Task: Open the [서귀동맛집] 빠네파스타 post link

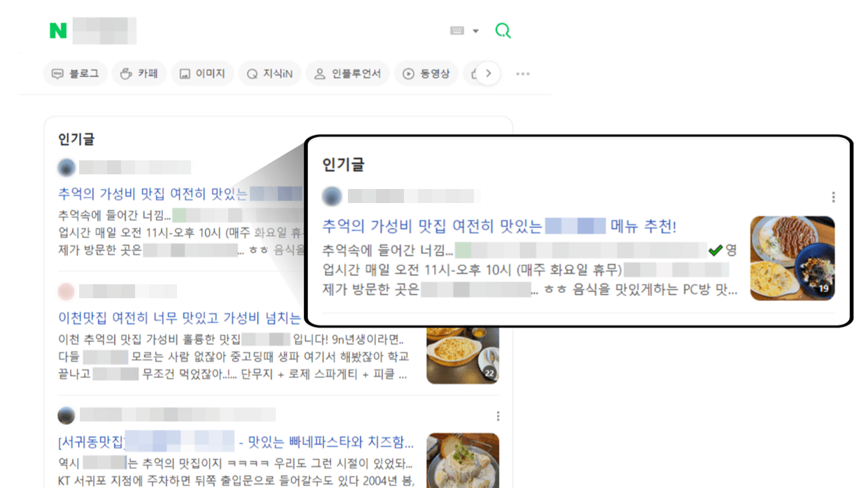Action: pos(236,442)
